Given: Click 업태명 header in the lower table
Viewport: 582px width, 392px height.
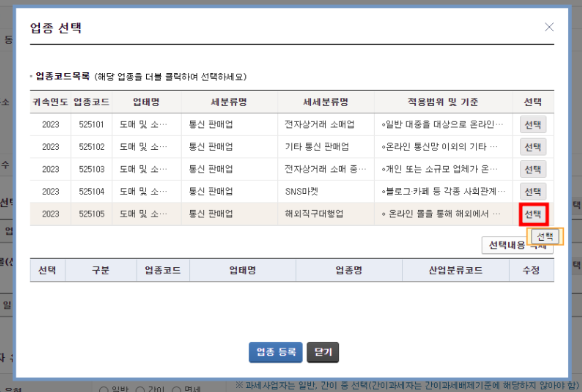Looking at the screenshot, I should pyautogui.click(x=242, y=270).
